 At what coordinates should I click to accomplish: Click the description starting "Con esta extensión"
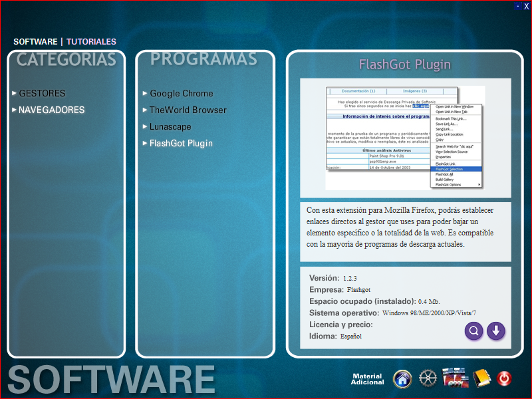400,227
